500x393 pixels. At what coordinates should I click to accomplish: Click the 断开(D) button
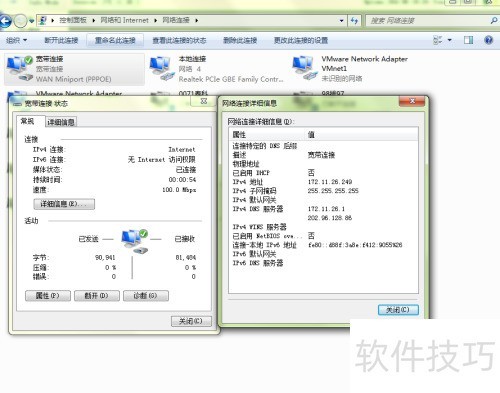tap(97, 296)
